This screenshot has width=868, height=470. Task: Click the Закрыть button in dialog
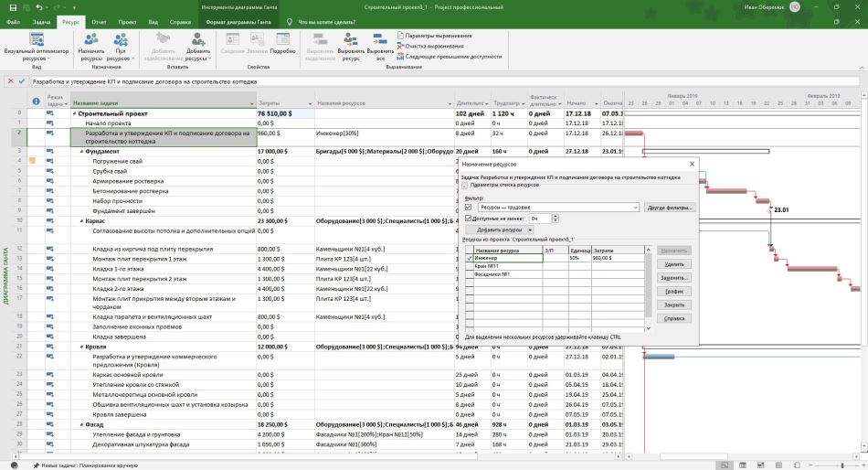[673, 304]
